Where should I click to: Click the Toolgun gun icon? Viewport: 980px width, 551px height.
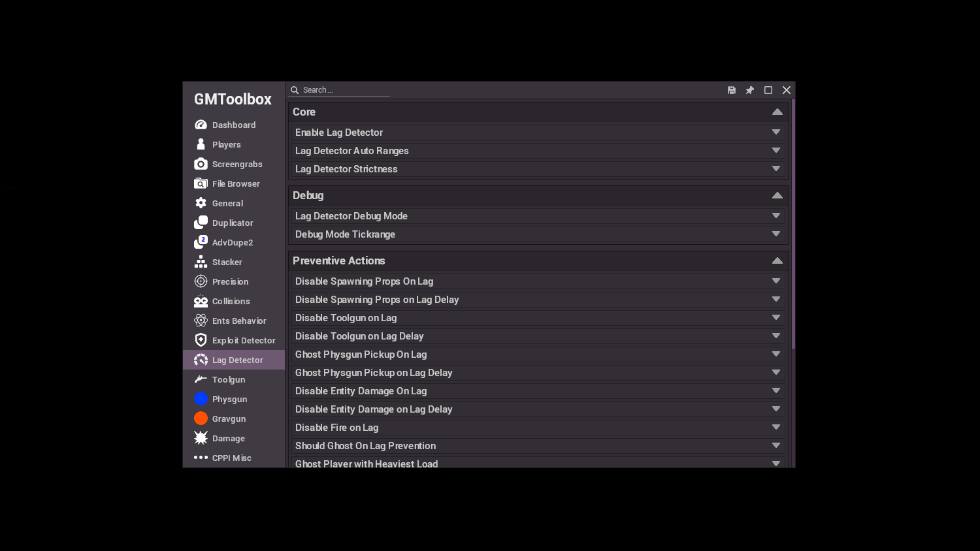(201, 379)
